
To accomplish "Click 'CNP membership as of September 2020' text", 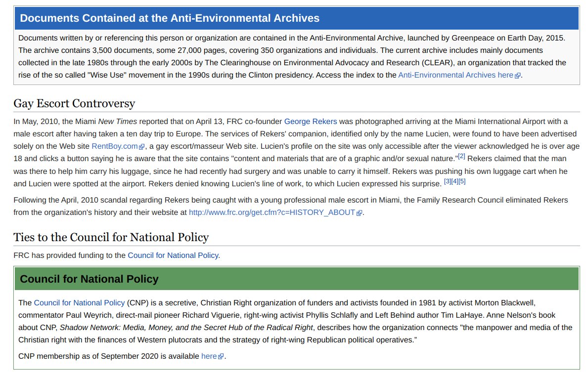I will (x=89, y=356).
